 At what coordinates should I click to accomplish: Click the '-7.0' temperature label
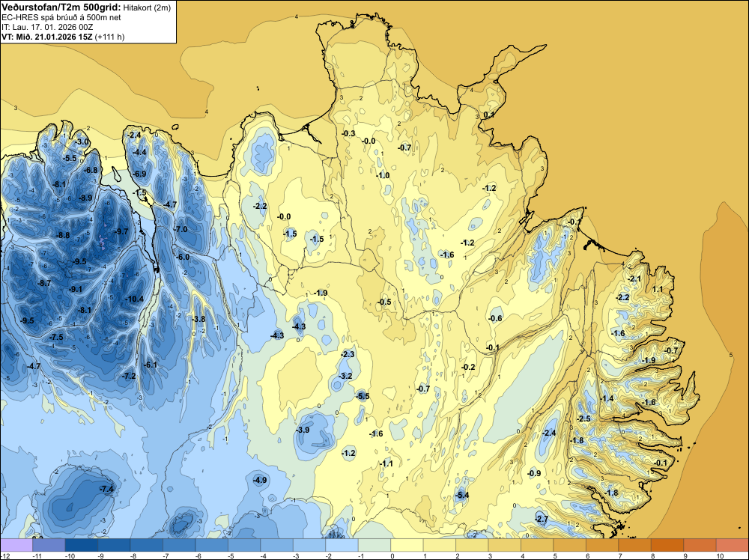(x=180, y=229)
